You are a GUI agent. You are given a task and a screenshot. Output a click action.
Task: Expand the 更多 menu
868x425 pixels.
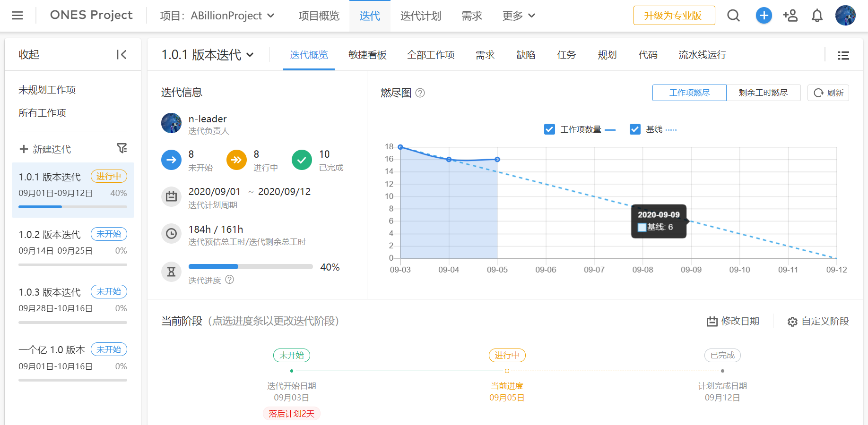point(519,16)
